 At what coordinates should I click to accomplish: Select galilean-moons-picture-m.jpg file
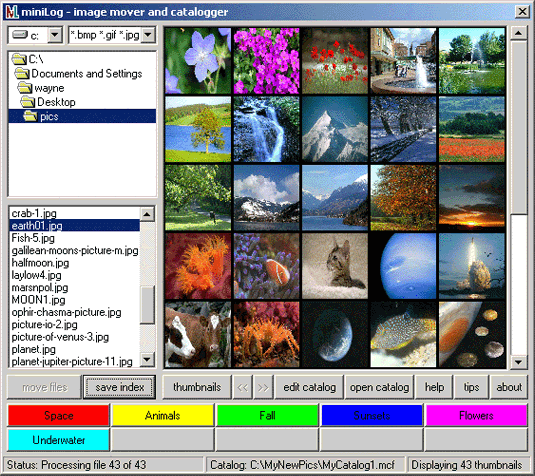pyautogui.click(x=74, y=250)
